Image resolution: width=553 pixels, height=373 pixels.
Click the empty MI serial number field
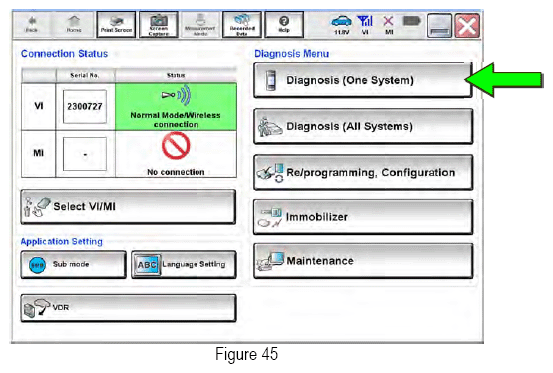click(x=85, y=154)
